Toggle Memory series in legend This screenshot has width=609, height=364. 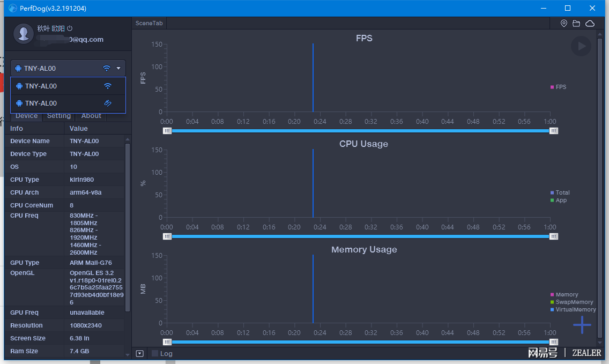(x=564, y=295)
